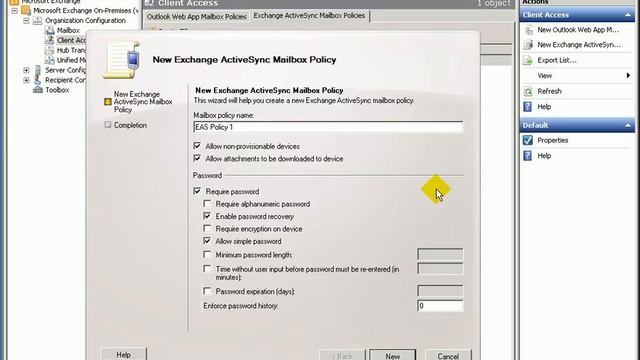Click the Mailbox node icon in tree
This screenshot has height=360, width=640.
point(50,30)
